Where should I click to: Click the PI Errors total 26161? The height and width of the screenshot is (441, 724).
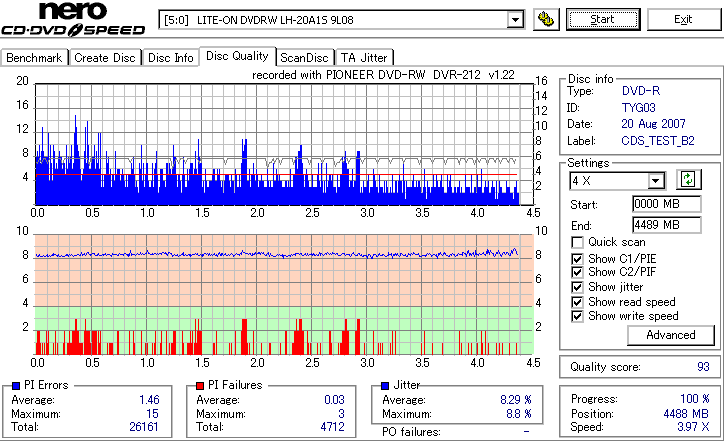click(144, 427)
